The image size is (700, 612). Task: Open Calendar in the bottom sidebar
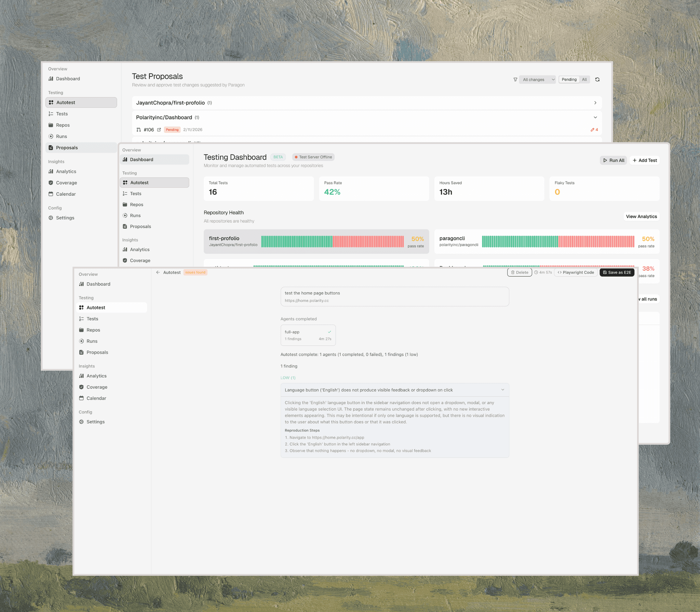pyautogui.click(x=96, y=398)
